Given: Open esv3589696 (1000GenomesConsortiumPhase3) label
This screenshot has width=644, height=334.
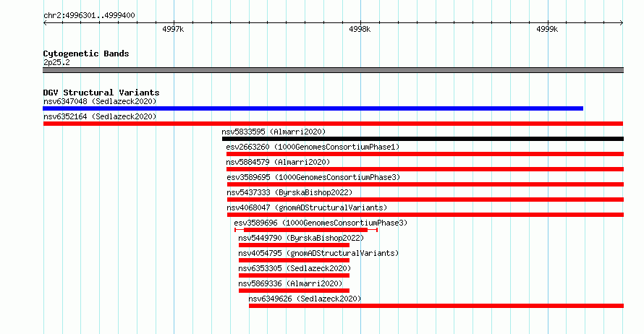Looking at the screenshot, I should pyautogui.click(x=321, y=223).
